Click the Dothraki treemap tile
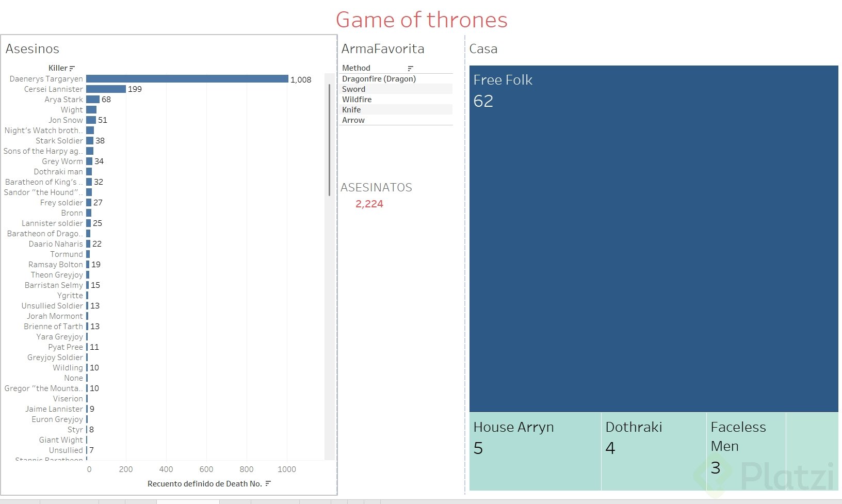The height and width of the screenshot is (504, 842). pos(653,451)
